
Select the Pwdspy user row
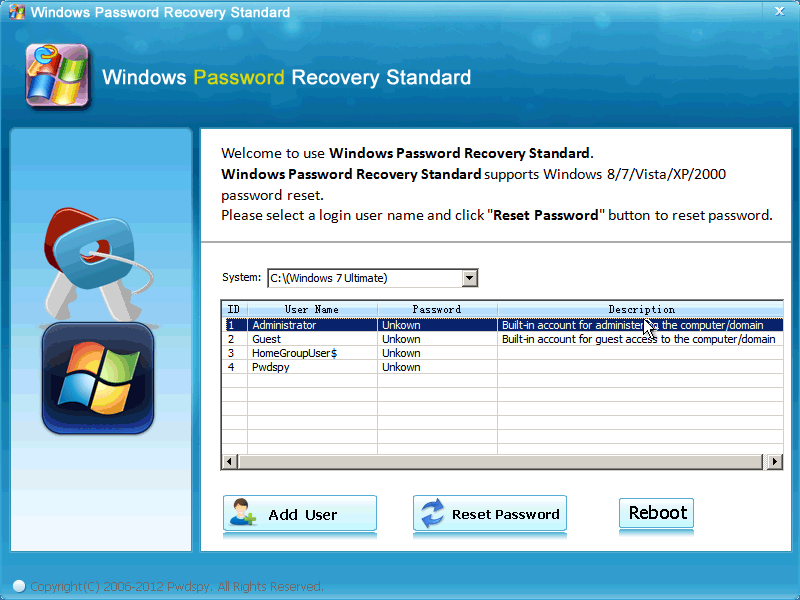(x=503, y=367)
